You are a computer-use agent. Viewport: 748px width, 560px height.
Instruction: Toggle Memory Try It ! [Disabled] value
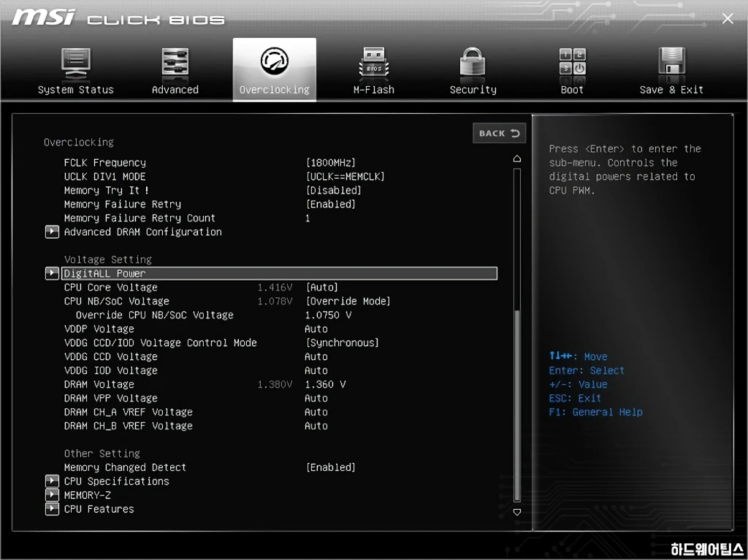click(333, 191)
